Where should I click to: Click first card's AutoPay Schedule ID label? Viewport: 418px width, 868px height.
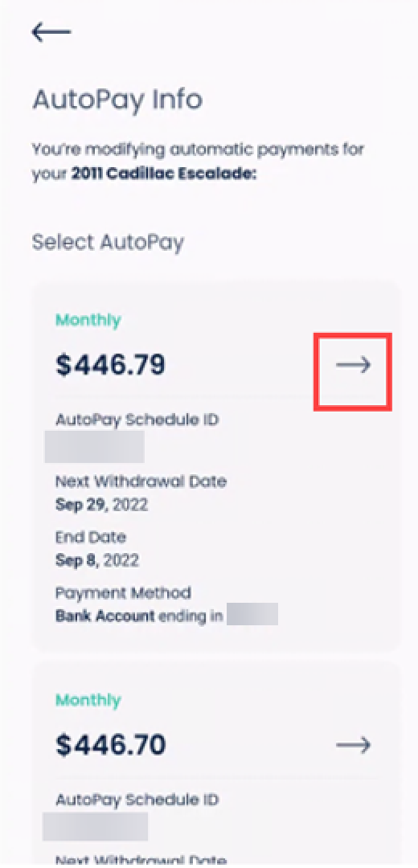click(x=137, y=420)
